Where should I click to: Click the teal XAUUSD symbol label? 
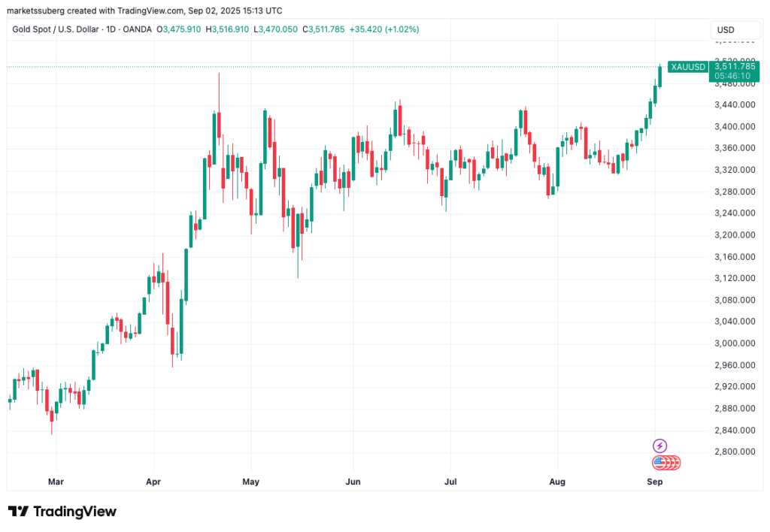click(687, 67)
